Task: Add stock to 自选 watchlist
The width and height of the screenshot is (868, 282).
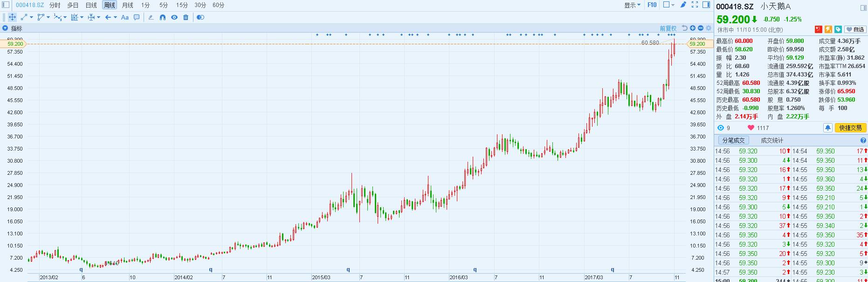Action: pyautogui.click(x=855, y=29)
